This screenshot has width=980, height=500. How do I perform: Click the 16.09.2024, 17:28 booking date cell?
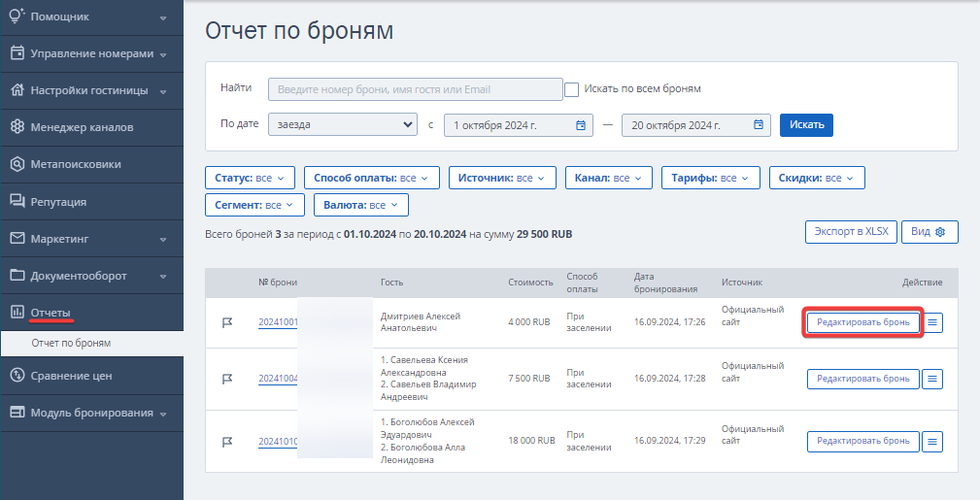(669, 378)
